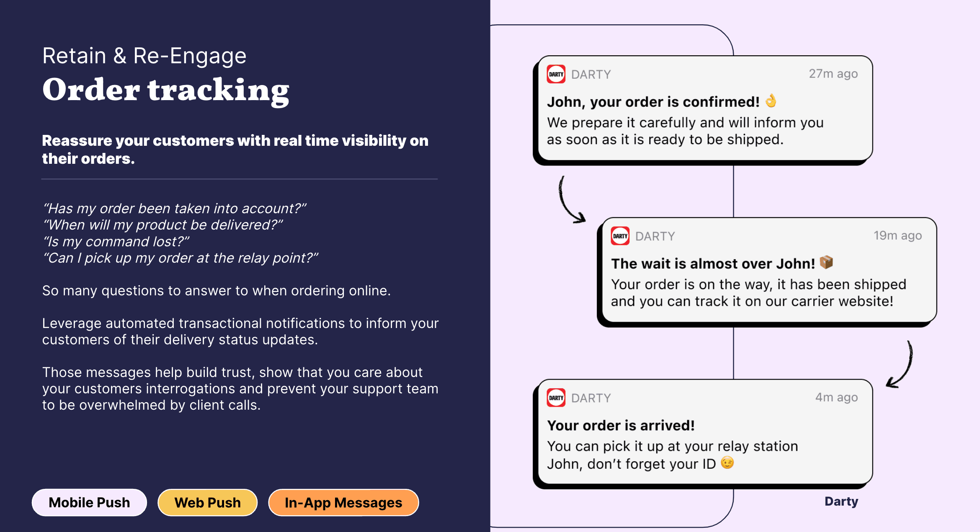Click the 'Darty' caption below the notifications
This screenshot has width=980, height=532.
(841, 501)
